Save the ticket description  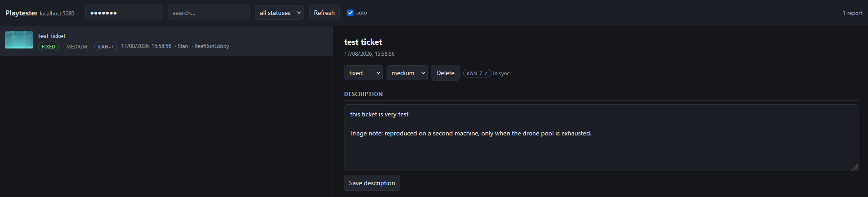(372, 183)
